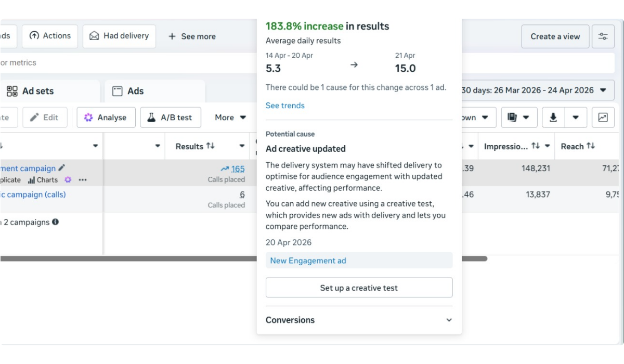Open the row's three-dot menu
The width and height of the screenshot is (624, 364).
tap(83, 180)
